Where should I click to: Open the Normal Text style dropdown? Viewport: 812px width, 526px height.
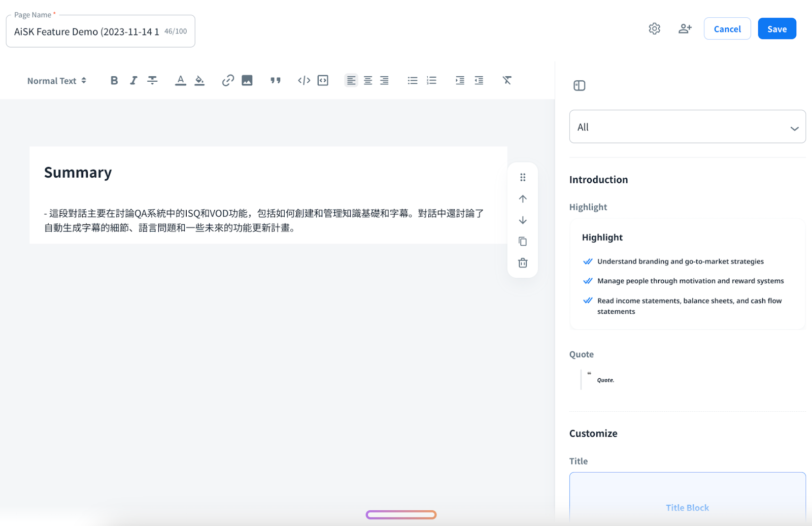(x=57, y=81)
